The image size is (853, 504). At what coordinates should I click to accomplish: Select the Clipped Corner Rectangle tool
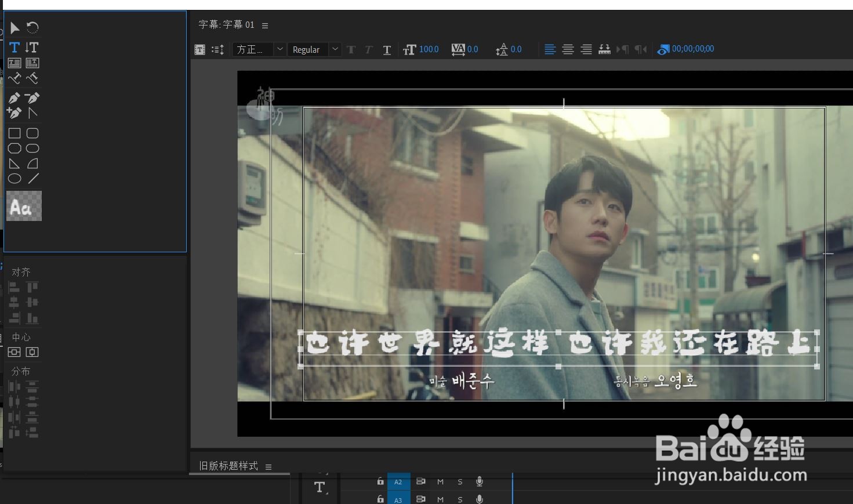[14, 148]
